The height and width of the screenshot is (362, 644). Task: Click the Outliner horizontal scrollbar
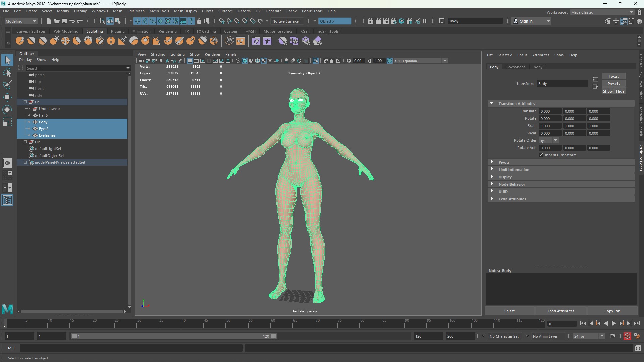click(x=72, y=311)
